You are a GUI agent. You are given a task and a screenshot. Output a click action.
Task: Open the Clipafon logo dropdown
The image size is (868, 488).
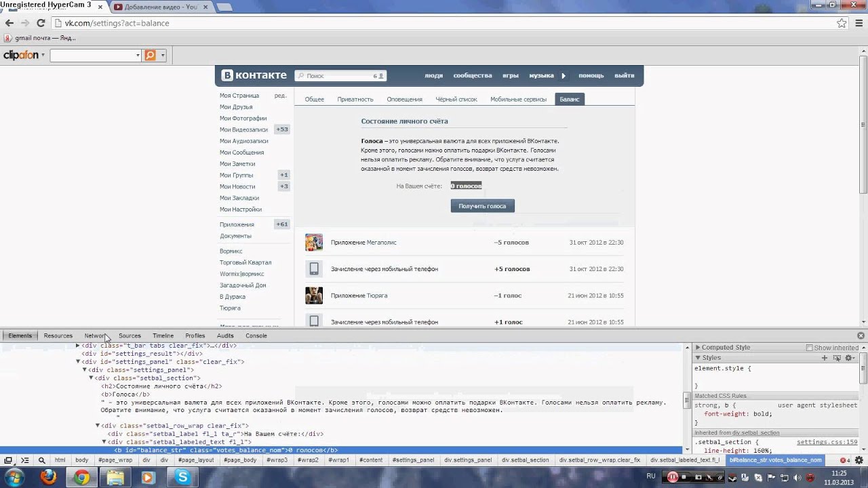click(43, 56)
